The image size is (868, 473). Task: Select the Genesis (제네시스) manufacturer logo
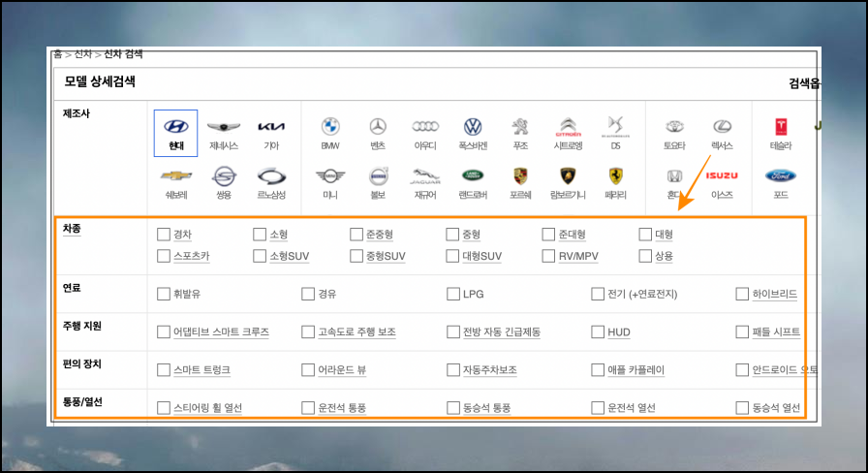point(224,127)
